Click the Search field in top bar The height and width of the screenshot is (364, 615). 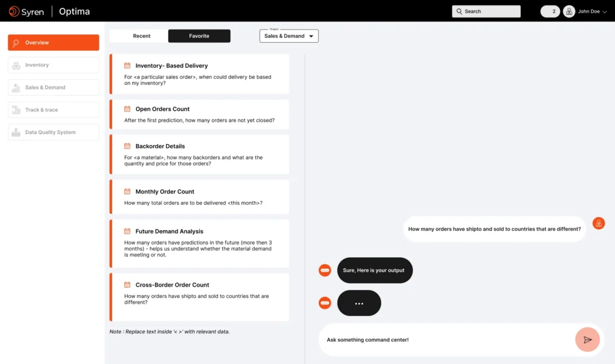pyautogui.click(x=486, y=11)
